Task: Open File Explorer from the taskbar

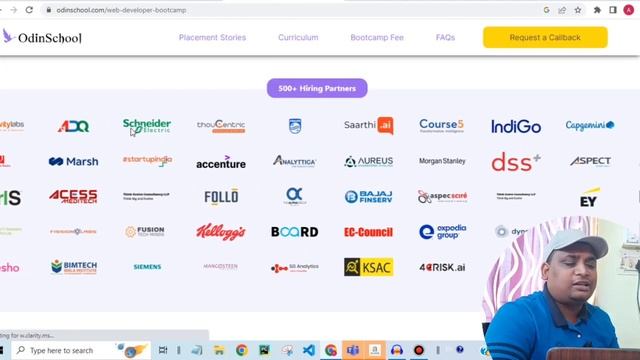Action: tap(219, 350)
